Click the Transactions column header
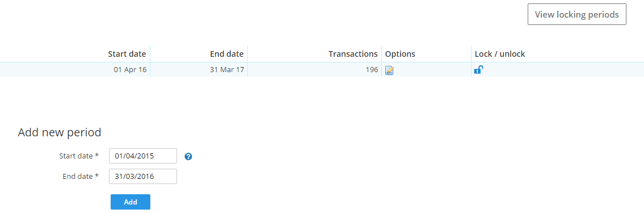Screen dimensions: 644x213 click(x=353, y=54)
